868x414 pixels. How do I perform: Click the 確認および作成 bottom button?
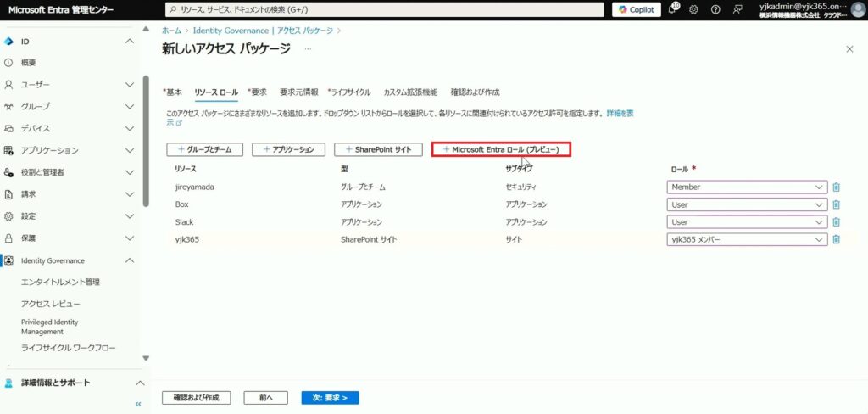tap(196, 398)
